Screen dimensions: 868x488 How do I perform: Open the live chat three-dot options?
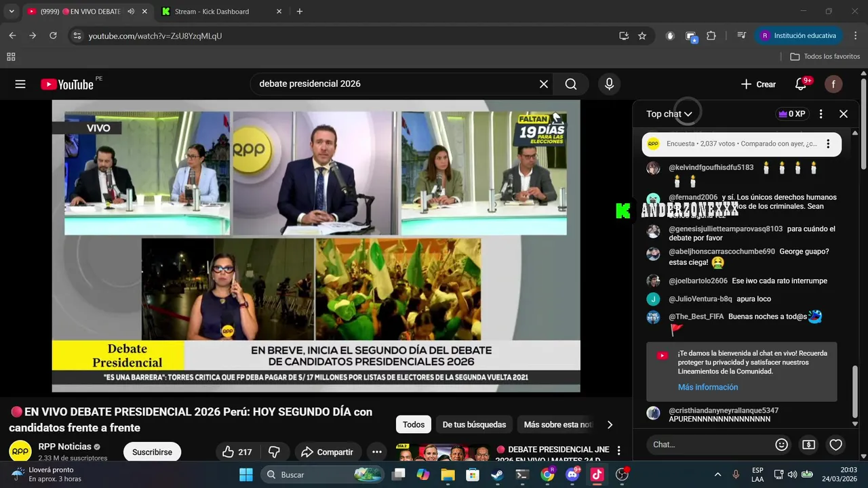click(821, 114)
